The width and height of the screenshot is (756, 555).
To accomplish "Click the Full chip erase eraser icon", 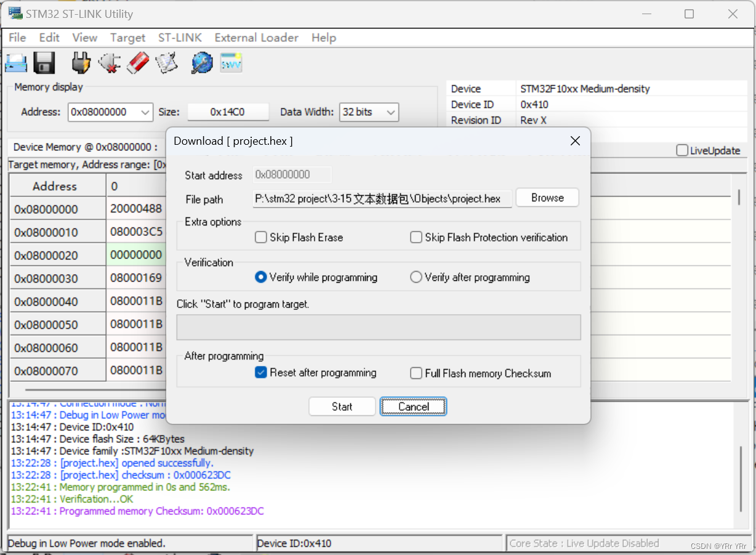I will point(138,63).
